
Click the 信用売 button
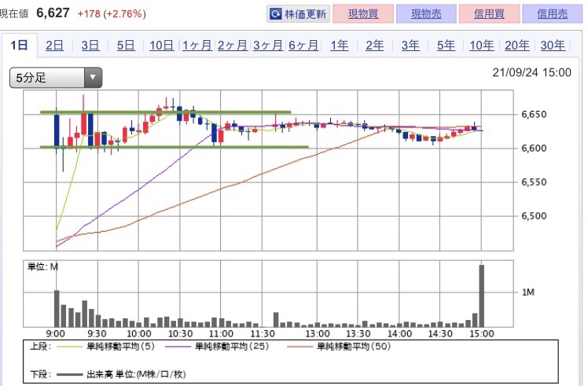pyautogui.click(x=552, y=14)
